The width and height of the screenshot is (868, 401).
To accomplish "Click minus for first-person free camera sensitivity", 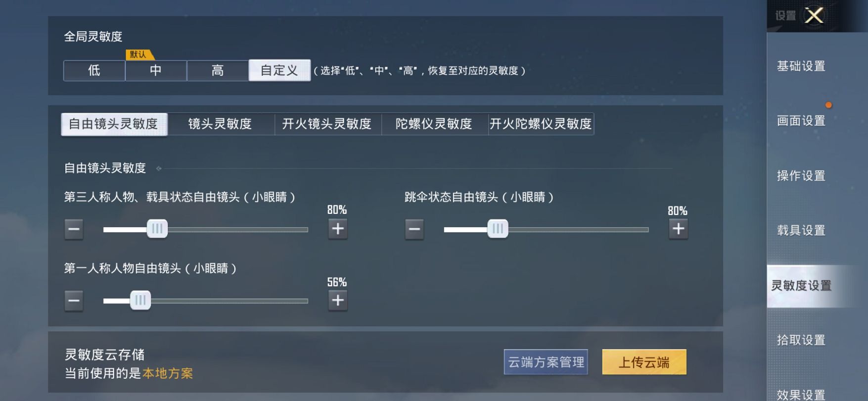I will (x=74, y=301).
